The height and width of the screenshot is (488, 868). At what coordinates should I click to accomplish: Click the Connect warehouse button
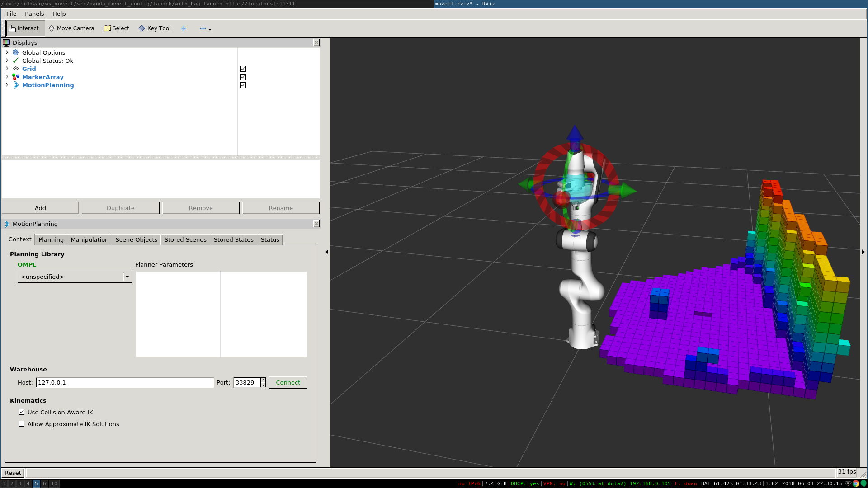(x=288, y=382)
